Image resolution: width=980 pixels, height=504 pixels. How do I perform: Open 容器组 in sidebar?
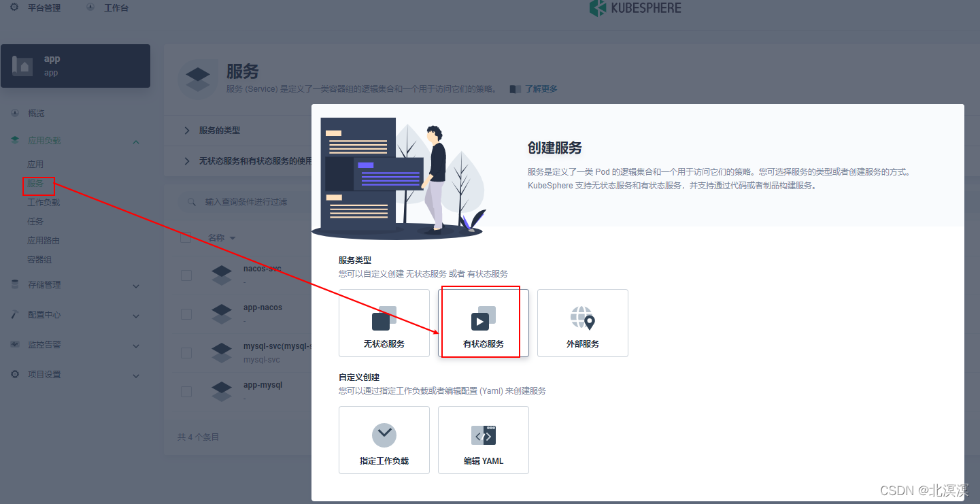tap(39, 259)
